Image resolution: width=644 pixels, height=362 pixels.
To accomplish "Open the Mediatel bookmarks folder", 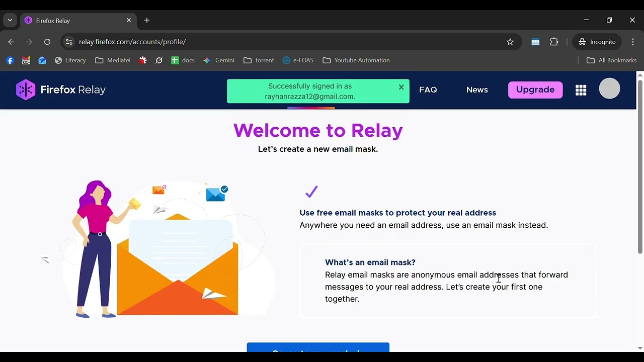I will click(113, 60).
